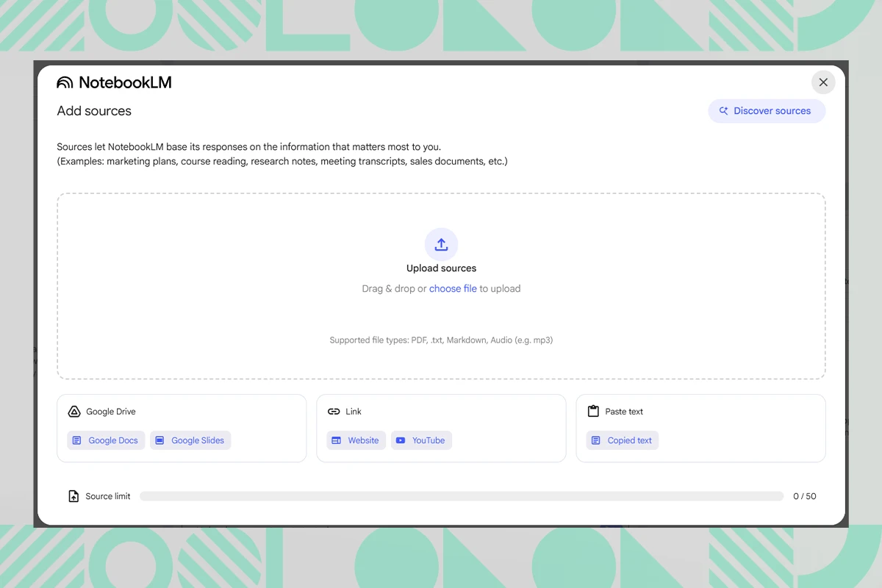Add Copied text as source

tap(623, 440)
